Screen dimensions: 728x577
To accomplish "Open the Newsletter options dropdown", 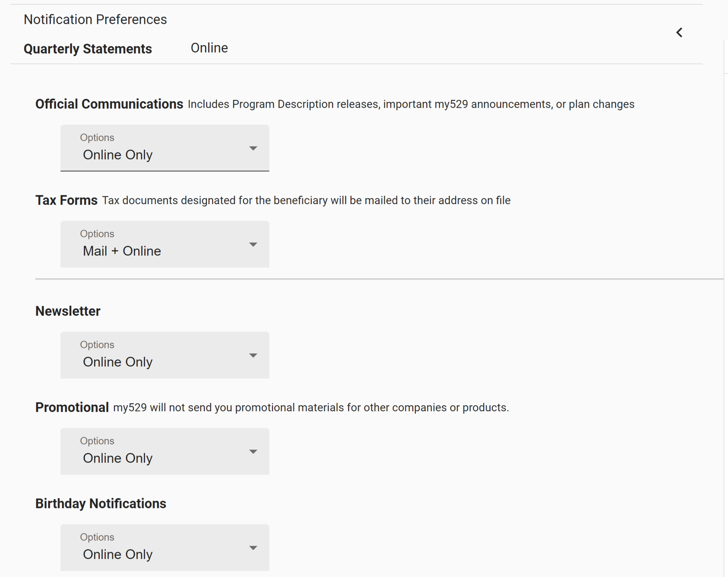I will tap(164, 355).
